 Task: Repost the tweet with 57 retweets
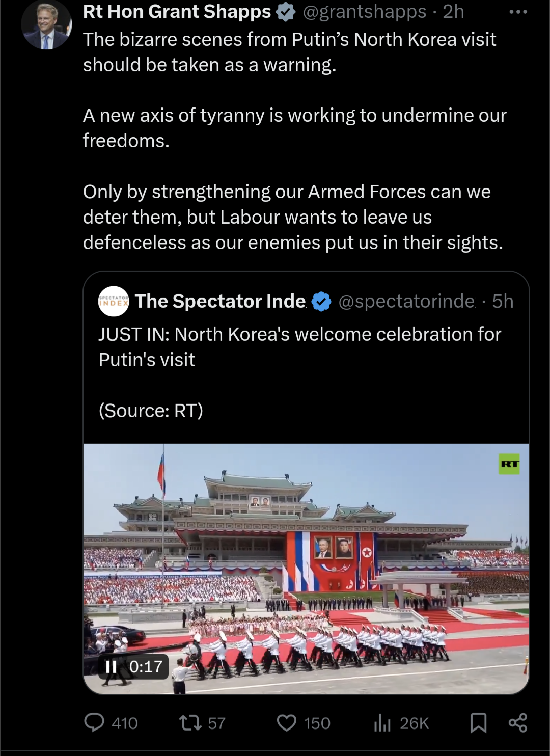coord(190,723)
